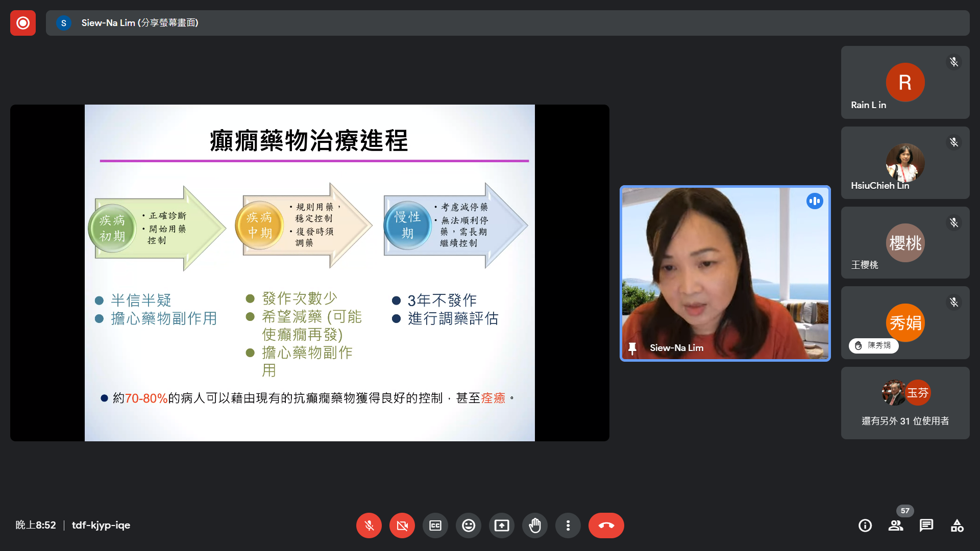This screenshot has width=980, height=551.
Task: Click the orange 秀娟 avatar circle
Action: (x=905, y=323)
